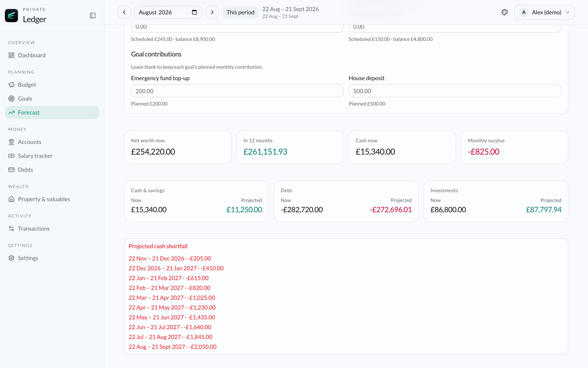Go to next period with right chevron
This screenshot has height=368, width=588.
pos(212,12)
